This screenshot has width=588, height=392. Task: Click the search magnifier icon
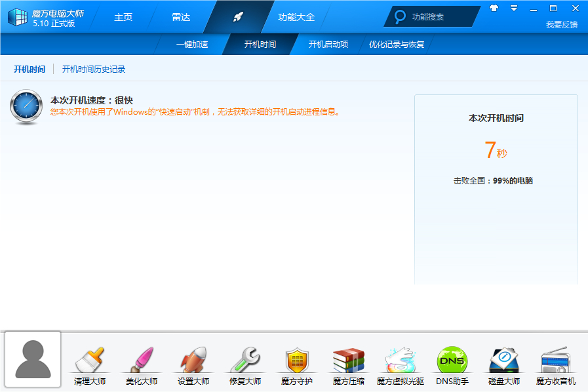click(400, 17)
